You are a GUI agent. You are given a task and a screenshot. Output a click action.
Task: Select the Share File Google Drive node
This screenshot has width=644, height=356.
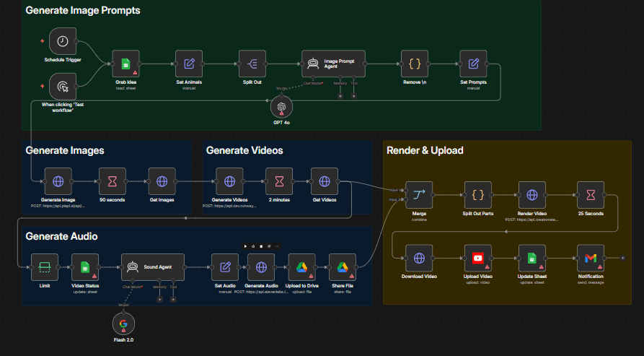point(343,267)
